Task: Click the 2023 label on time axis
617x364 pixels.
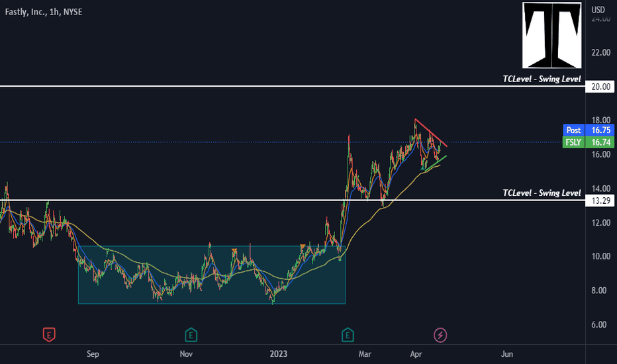Action: coord(279,354)
